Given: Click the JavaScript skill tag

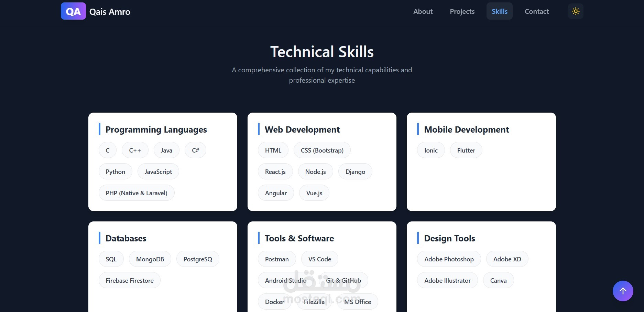Looking at the screenshot, I should point(158,171).
